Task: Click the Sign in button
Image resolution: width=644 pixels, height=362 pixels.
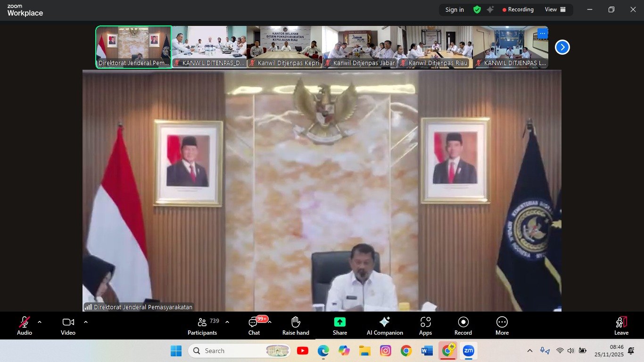Action: [454, 9]
